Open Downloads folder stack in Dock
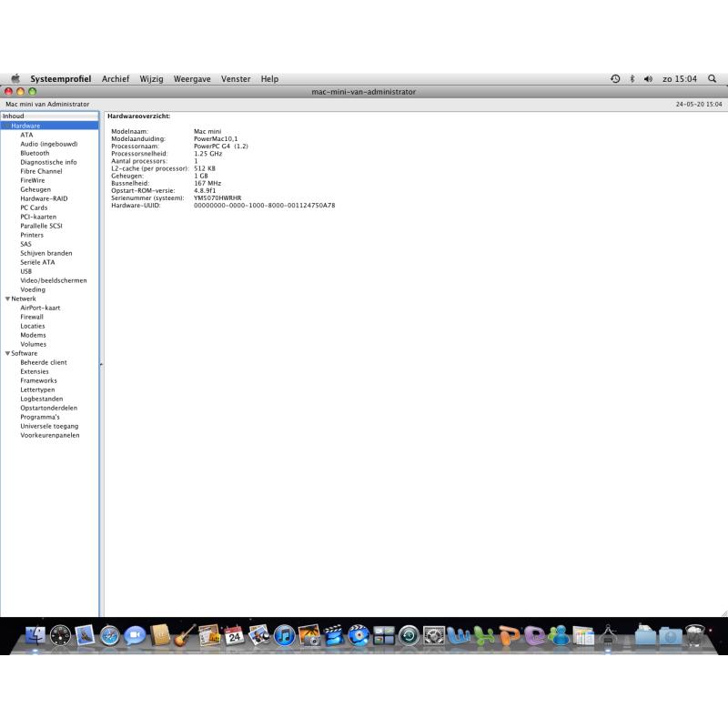The image size is (728, 728). point(670,635)
